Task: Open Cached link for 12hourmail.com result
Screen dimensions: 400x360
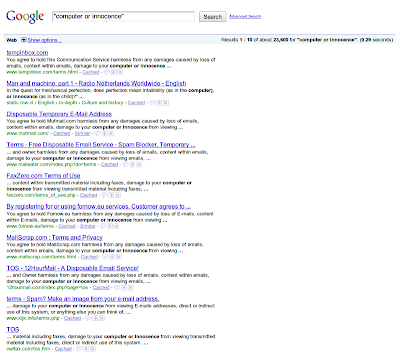Action: coord(101,287)
